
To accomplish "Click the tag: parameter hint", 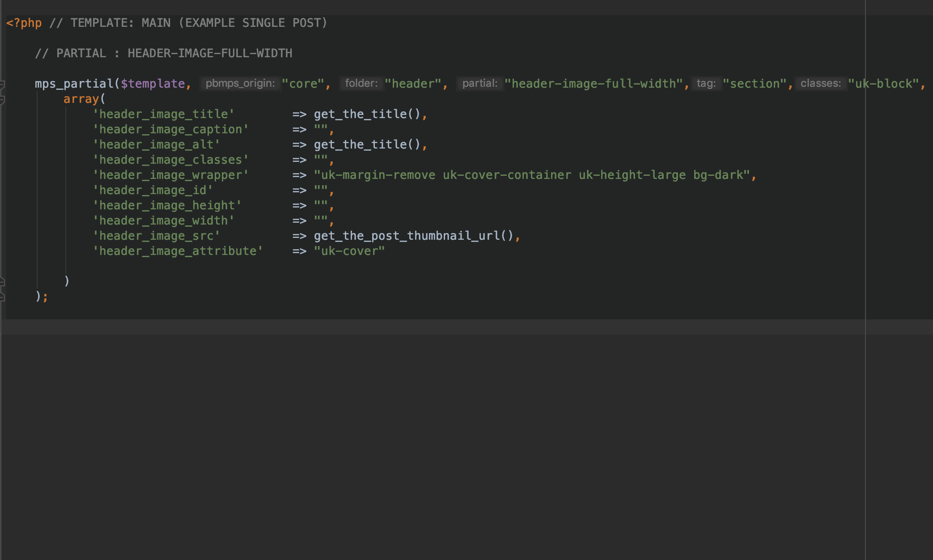I will [706, 84].
